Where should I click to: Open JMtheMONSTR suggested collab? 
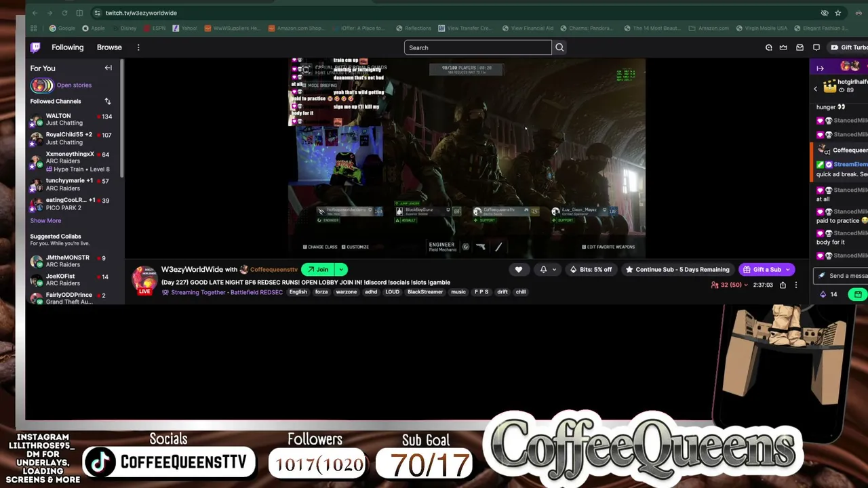coord(71,261)
